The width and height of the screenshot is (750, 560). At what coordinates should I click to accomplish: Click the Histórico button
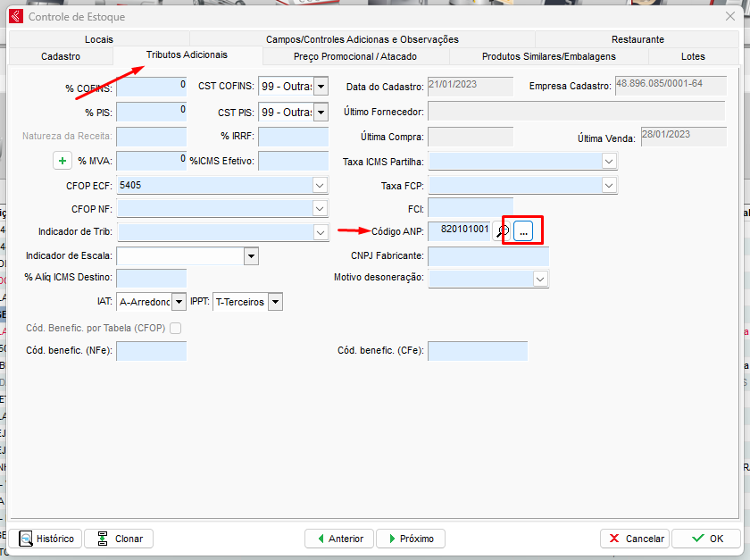(47, 539)
